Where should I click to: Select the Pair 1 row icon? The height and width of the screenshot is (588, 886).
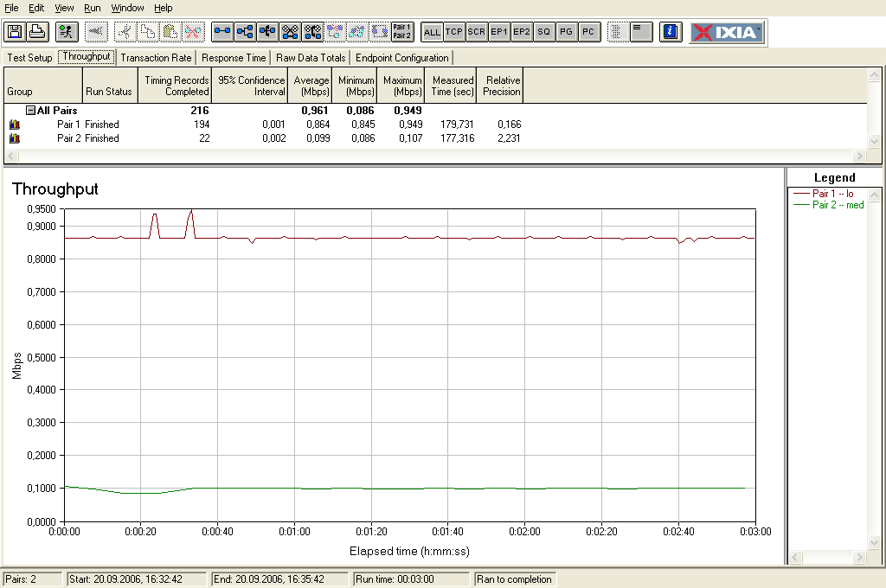tap(15, 125)
